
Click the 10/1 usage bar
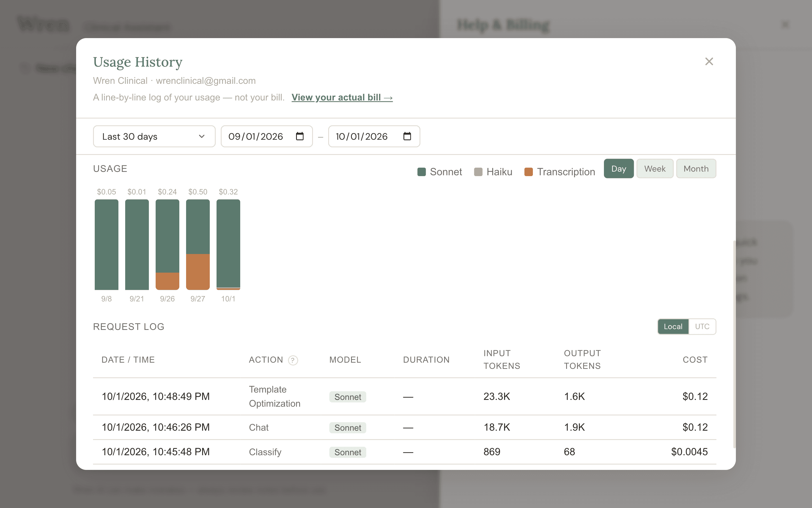coord(228,245)
